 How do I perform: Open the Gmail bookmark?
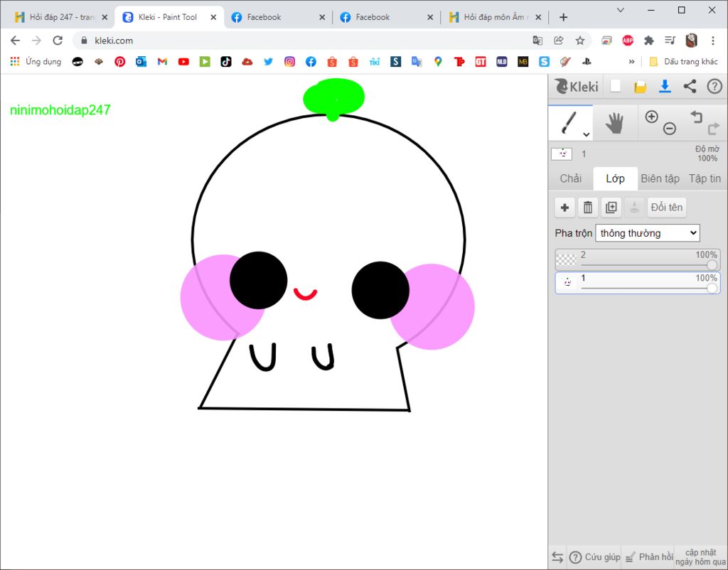[x=162, y=61]
